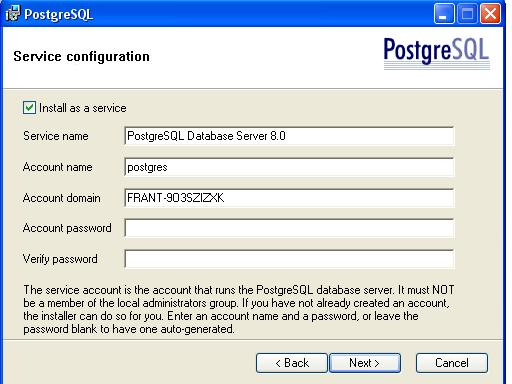Click the 'Account password' field label

coord(67,228)
